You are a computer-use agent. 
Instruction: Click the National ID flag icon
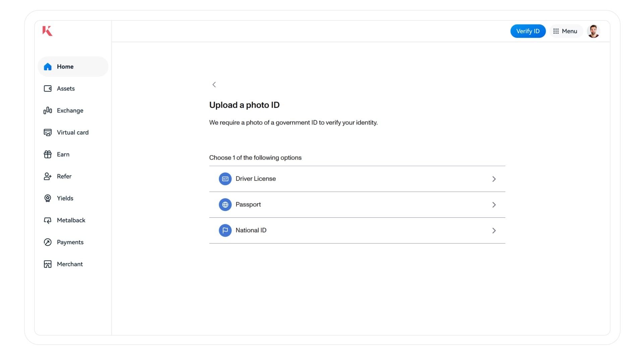(225, 231)
